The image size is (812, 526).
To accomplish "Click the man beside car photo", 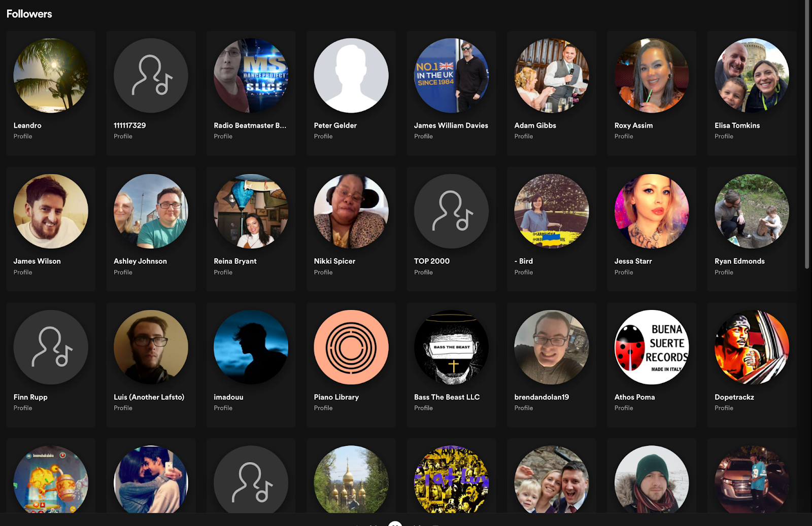I will point(752,479).
